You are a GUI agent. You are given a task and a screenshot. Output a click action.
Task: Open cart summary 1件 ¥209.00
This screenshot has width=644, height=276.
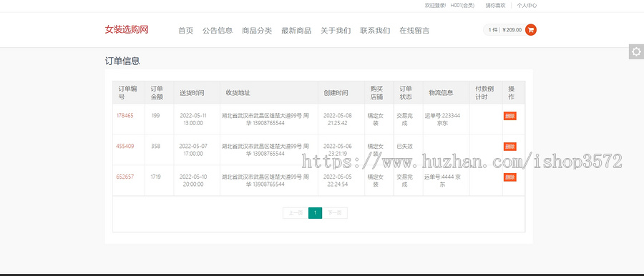coord(504,30)
